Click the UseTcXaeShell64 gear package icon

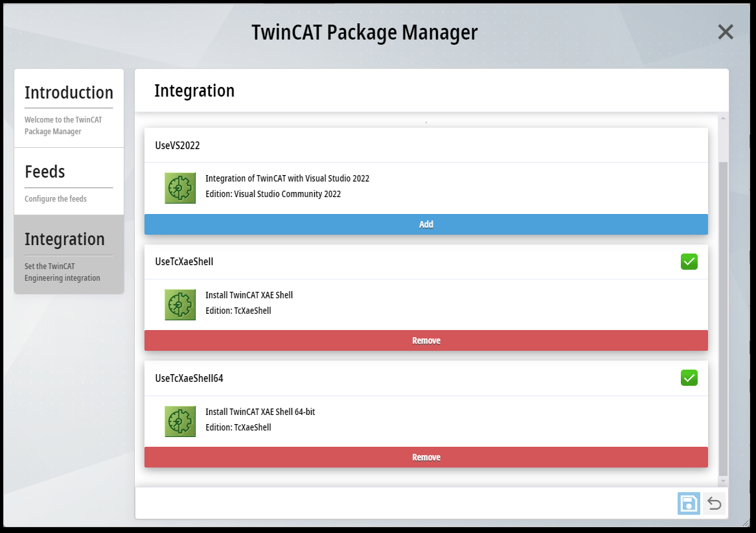[180, 421]
